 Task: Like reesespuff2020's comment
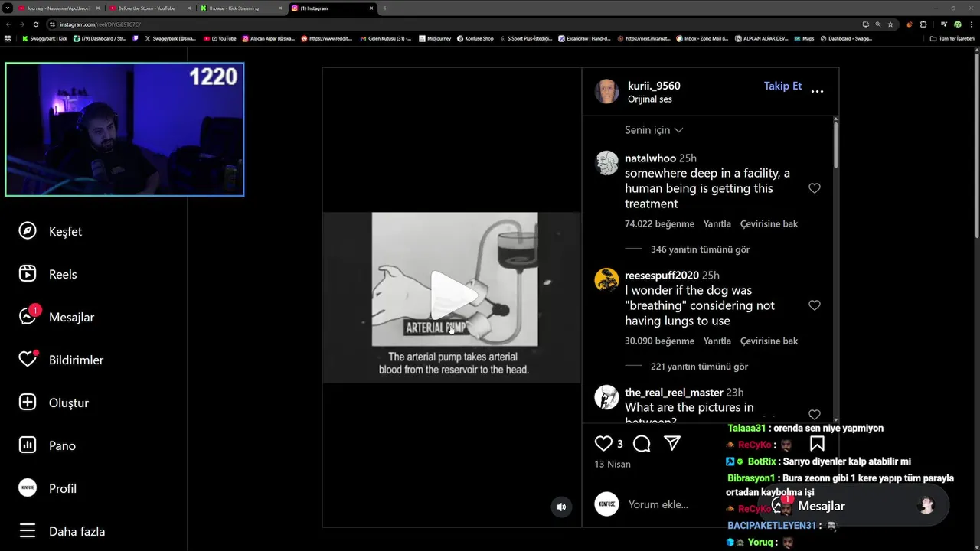(815, 305)
